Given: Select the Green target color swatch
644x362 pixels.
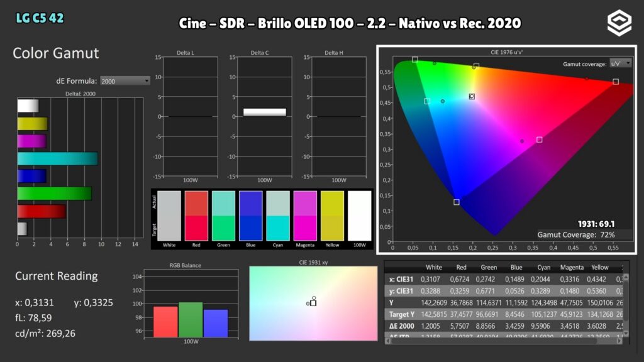Looking at the screenshot, I should point(223,228).
